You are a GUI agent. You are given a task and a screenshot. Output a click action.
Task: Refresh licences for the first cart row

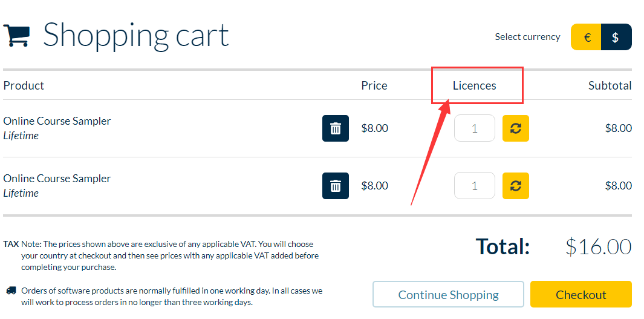pyautogui.click(x=516, y=128)
